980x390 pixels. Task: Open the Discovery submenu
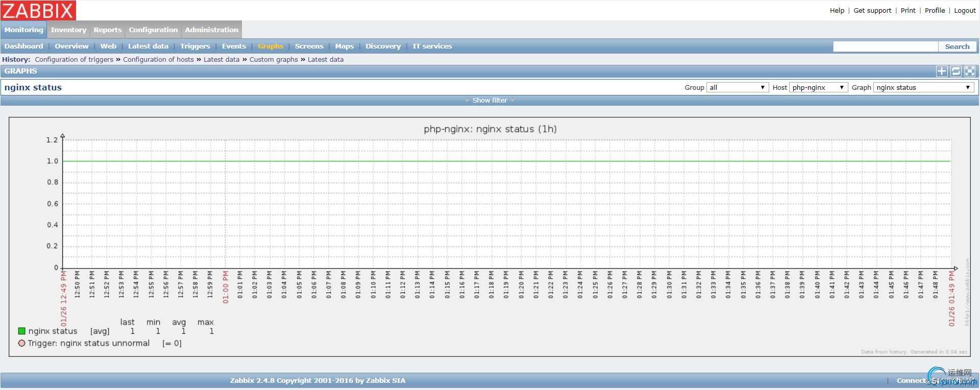coord(383,46)
